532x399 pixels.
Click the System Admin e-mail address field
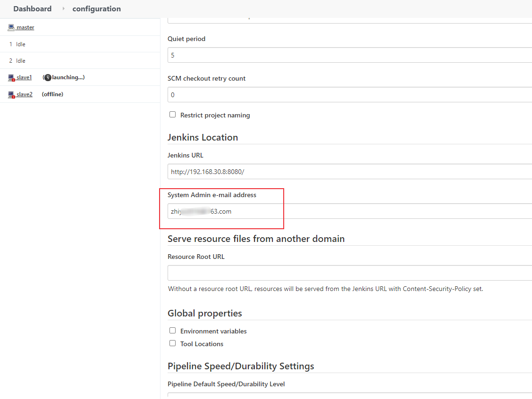point(349,211)
